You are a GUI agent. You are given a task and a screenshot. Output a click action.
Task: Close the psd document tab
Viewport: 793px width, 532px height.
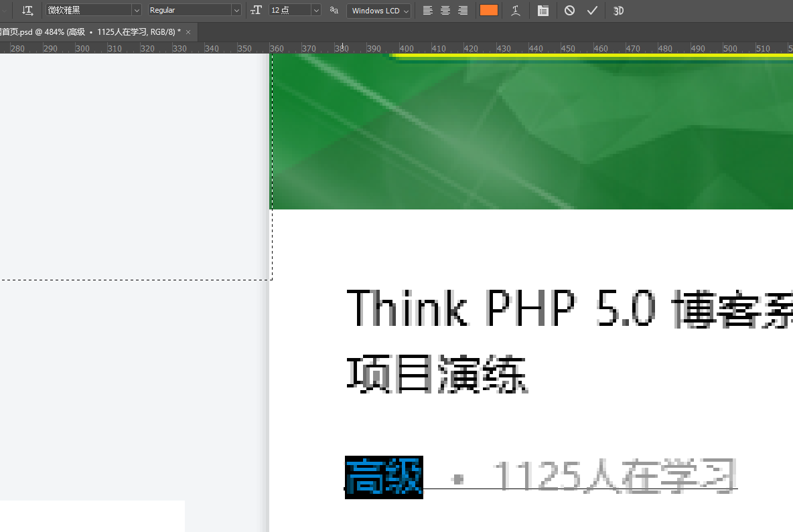tap(188, 32)
